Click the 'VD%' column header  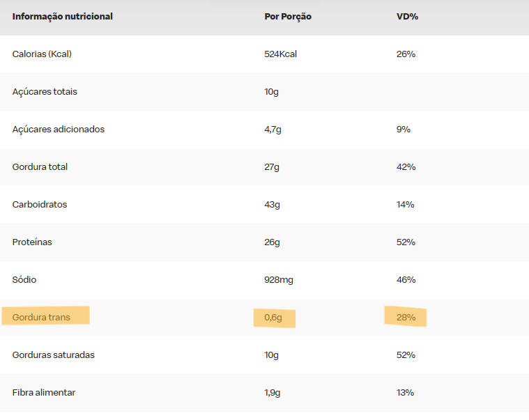click(x=407, y=17)
